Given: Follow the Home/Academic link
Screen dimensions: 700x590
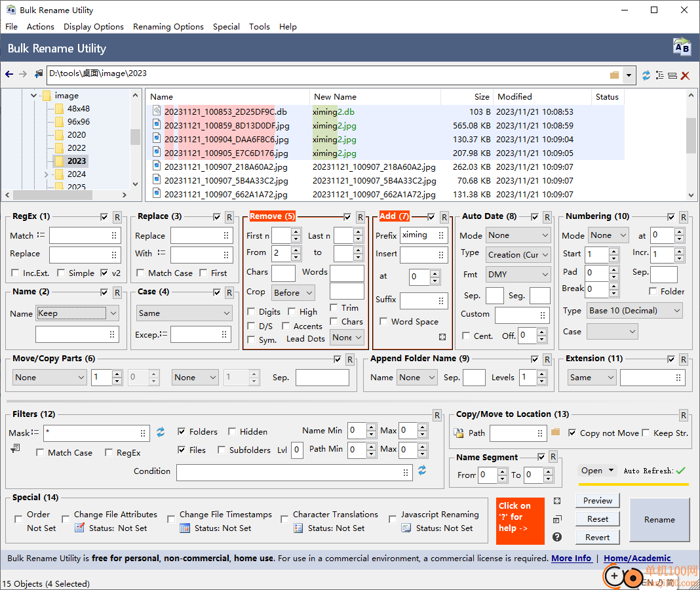Looking at the screenshot, I should coord(637,559).
